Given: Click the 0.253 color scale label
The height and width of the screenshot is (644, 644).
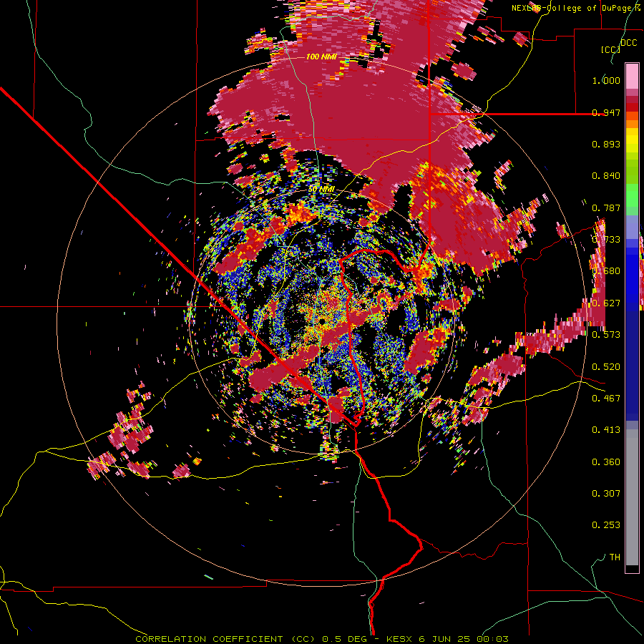Looking at the screenshot, I should [x=606, y=525].
